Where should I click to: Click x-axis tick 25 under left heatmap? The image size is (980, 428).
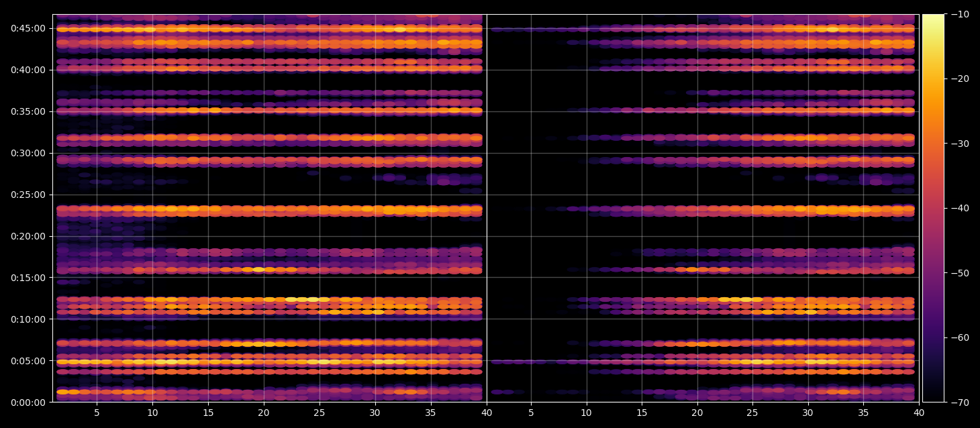pos(320,413)
